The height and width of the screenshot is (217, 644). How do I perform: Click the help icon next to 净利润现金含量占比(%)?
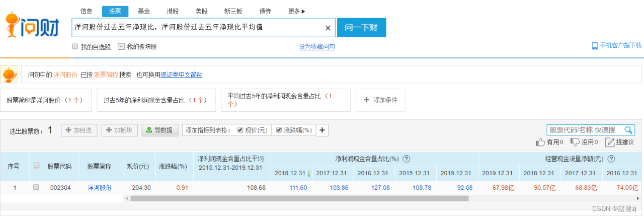(407, 159)
